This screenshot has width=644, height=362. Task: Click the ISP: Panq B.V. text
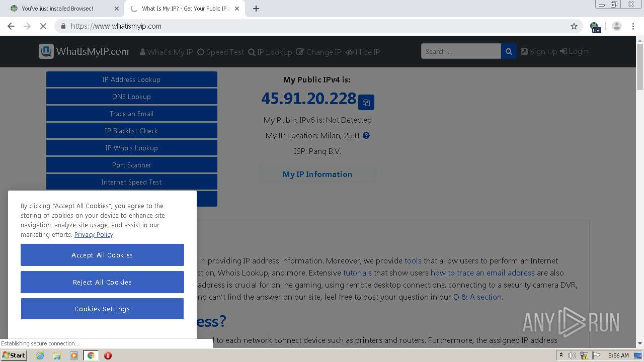317,151
